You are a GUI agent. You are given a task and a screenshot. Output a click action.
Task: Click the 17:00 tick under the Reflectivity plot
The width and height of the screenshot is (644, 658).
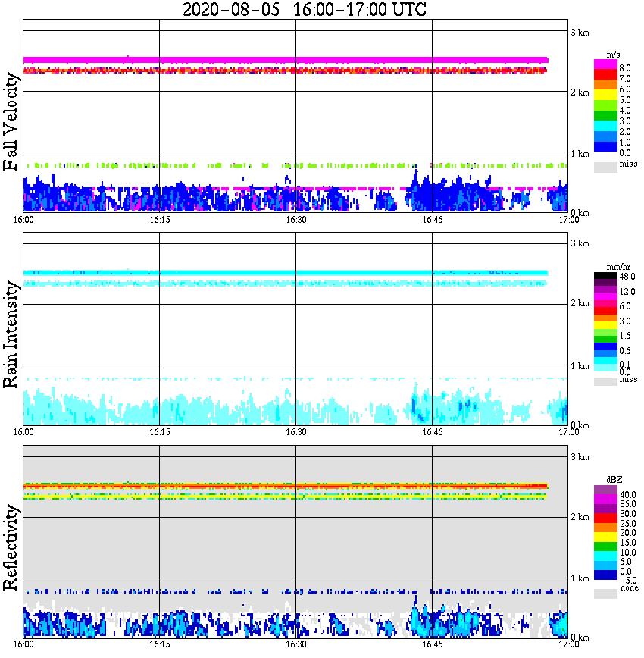(x=568, y=644)
